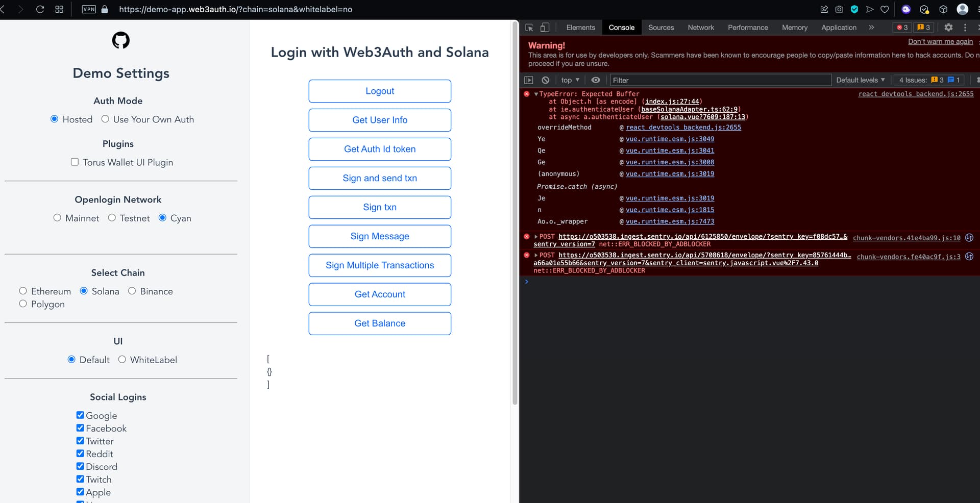Viewport: 980px width, 503px height.
Task: Click the yellow warnings count badge
Action: point(924,28)
